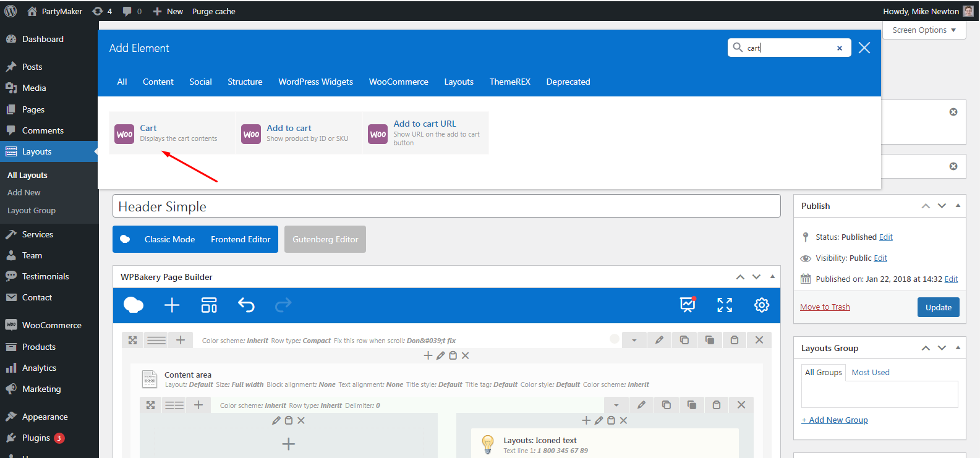Open the WPBakery SEO analysis icon
Viewport: 980px width, 458px height.
tap(688, 305)
